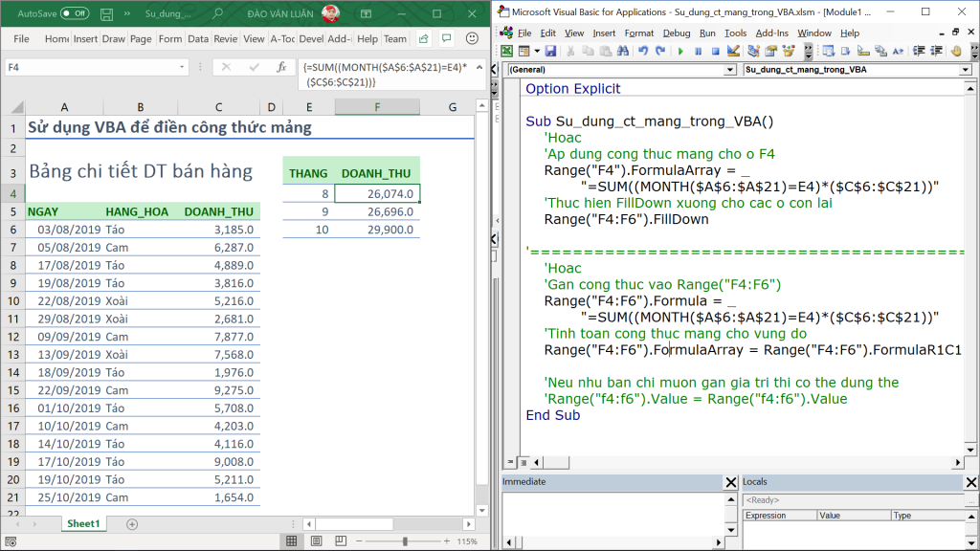Open the Debug menu in VBA editor
Image resolution: width=980 pixels, height=551 pixels.
pyautogui.click(x=676, y=33)
